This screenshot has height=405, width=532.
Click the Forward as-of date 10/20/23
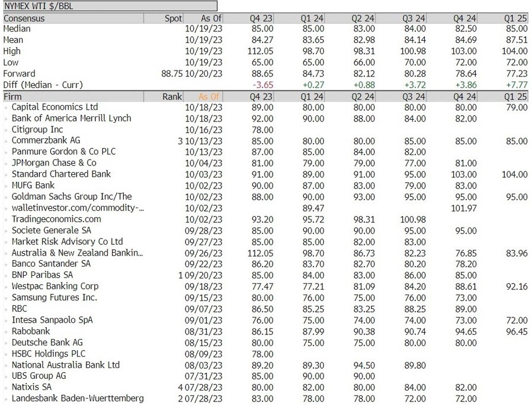point(204,74)
